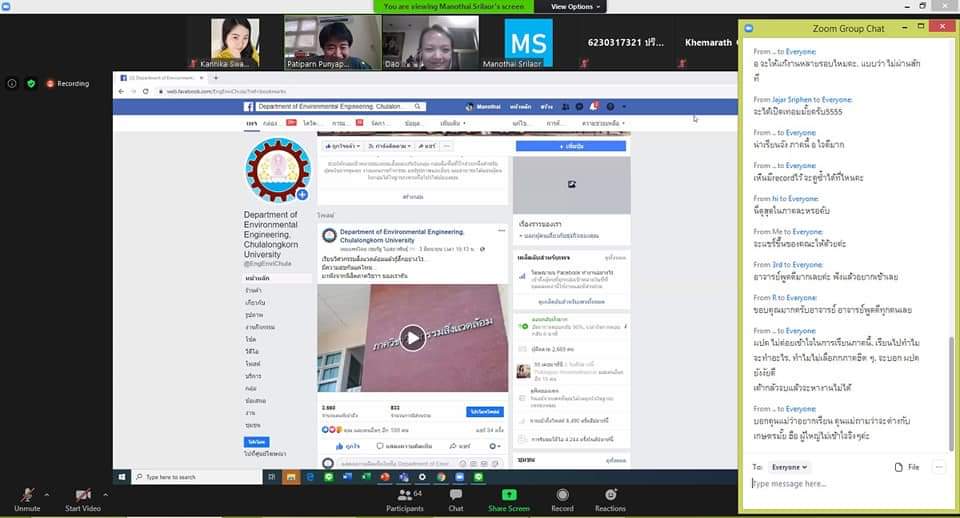960x518 pixels.
Task: Click the Windows taskbar search box
Action: (197, 477)
